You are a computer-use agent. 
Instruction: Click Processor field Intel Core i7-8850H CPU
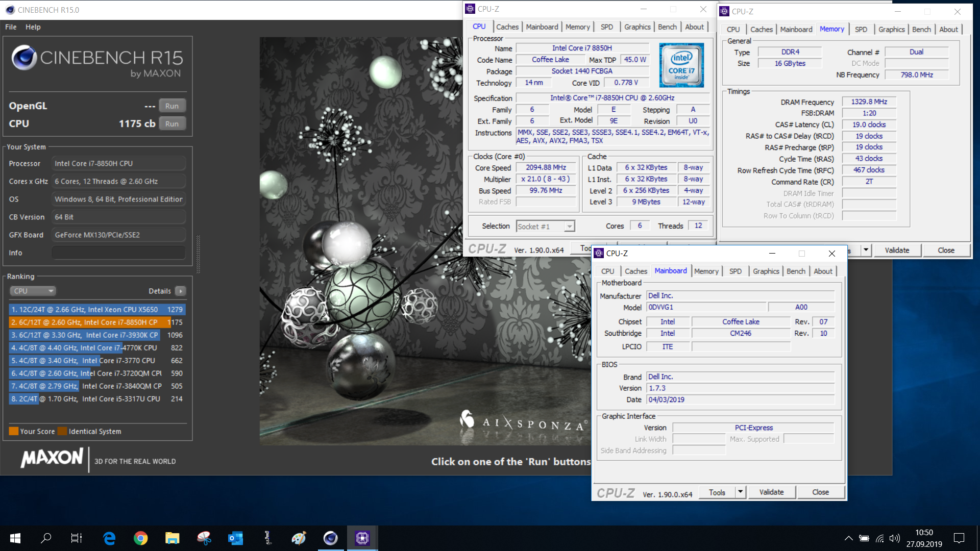118,163
